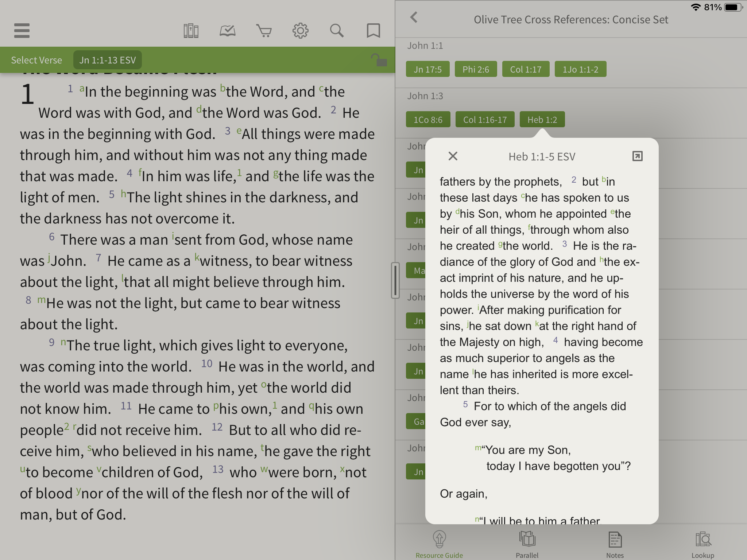Tap cross-reference letter h in verse 5
The width and height of the screenshot is (747, 560).
124,194
